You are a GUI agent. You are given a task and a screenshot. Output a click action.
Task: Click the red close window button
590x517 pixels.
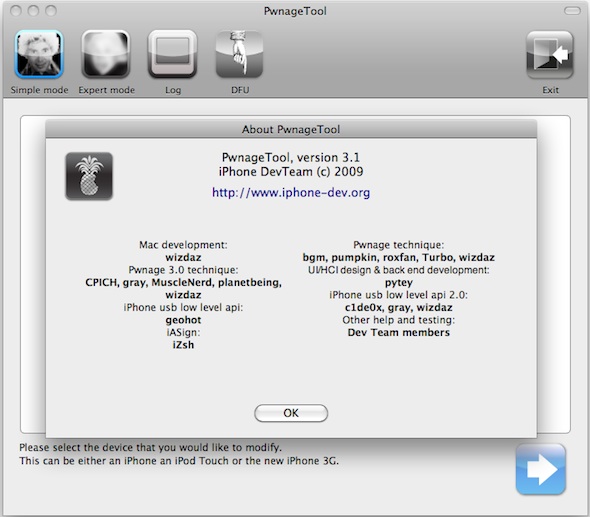pyautogui.click(x=16, y=11)
